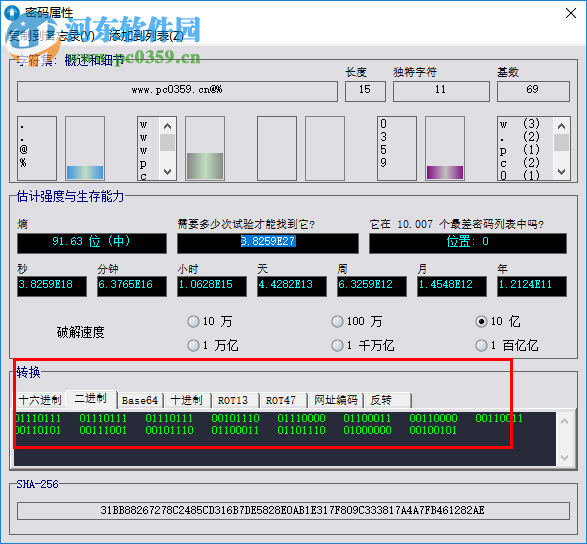Image resolution: width=587 pixels, height=544 pixels.
Task: Click the 密码属性 title bar app icon
Action: (12, 12)
